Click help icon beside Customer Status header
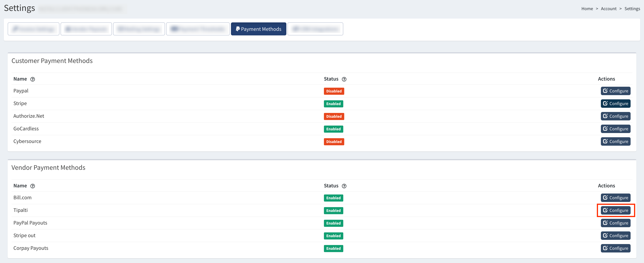The width and height of the screenshot is (644, 263). pos(344,79)
